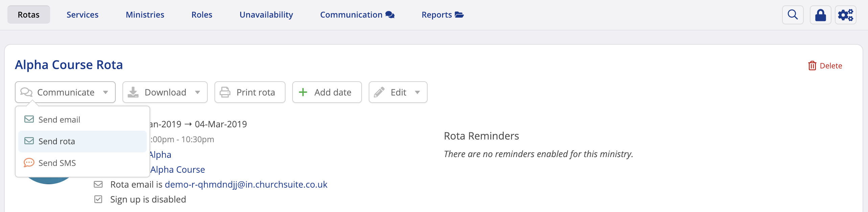Open the rota email address link
The image size is (868, 212).
pyautogui.click(x=246, y=184)
